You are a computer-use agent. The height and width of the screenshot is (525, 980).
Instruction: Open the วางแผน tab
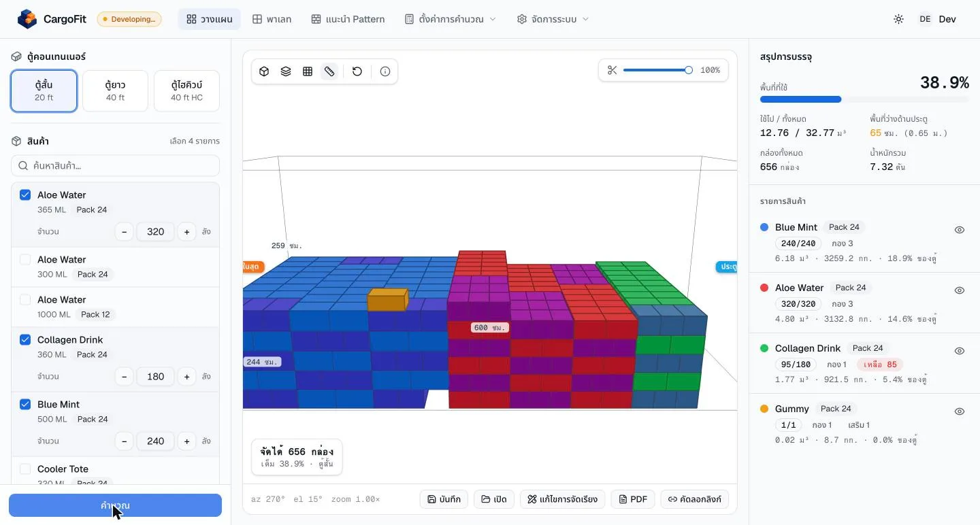(210, 19)
